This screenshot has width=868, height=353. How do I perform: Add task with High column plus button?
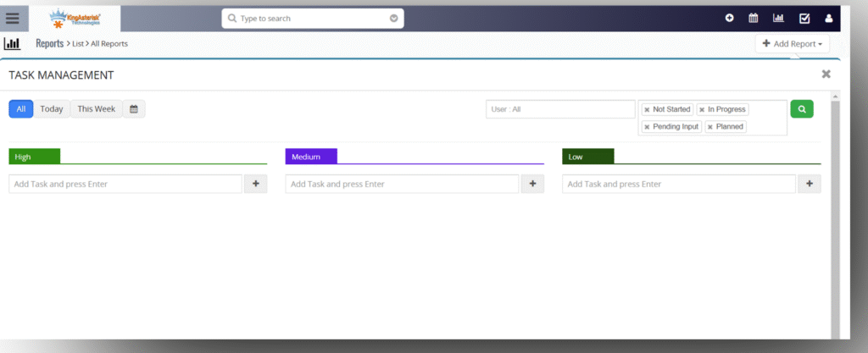click(256, 184)
